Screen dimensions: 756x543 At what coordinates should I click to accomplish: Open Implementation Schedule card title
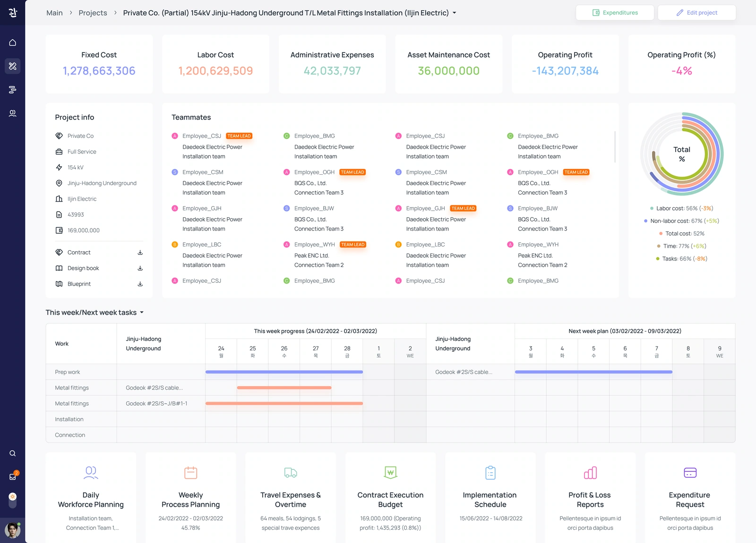pyautogui.click(x=490, y=500)
